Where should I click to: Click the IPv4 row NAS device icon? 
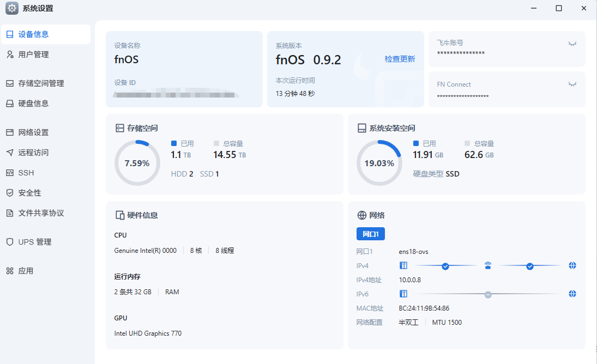point(403,265)
